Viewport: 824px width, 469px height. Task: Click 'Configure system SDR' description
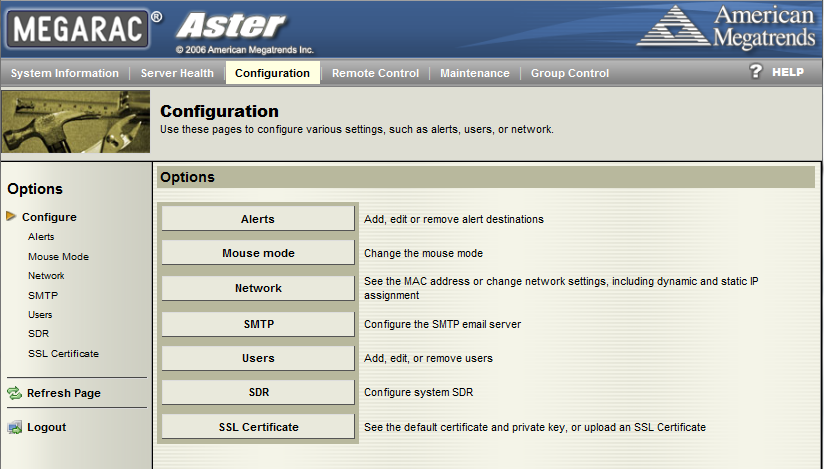419,392
